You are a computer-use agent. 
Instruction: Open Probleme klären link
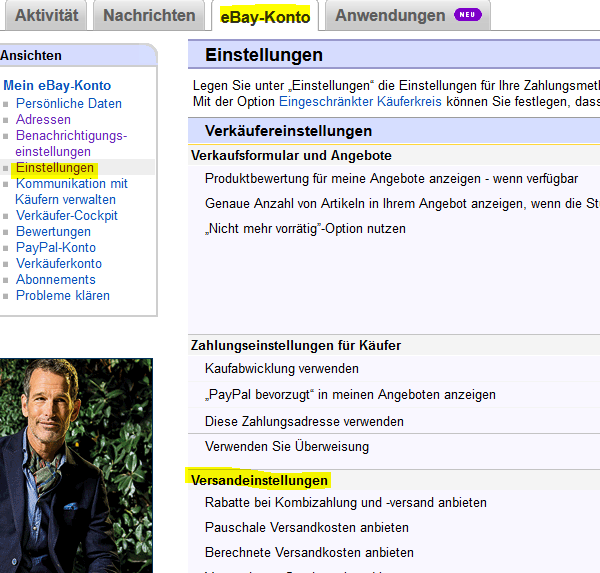click(x=63, y=295)
